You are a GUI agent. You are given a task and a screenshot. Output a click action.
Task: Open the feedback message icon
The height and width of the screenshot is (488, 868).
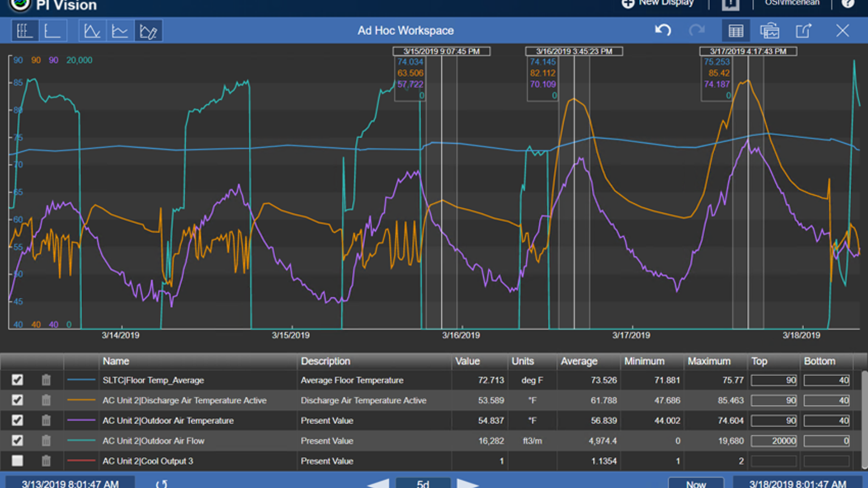[730, 5]
